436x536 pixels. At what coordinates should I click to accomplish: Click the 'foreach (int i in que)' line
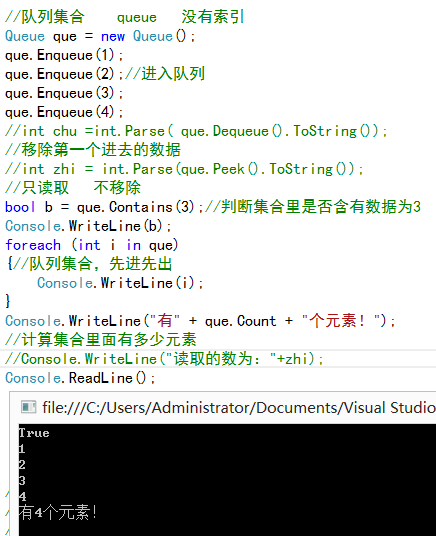point(92,245)
